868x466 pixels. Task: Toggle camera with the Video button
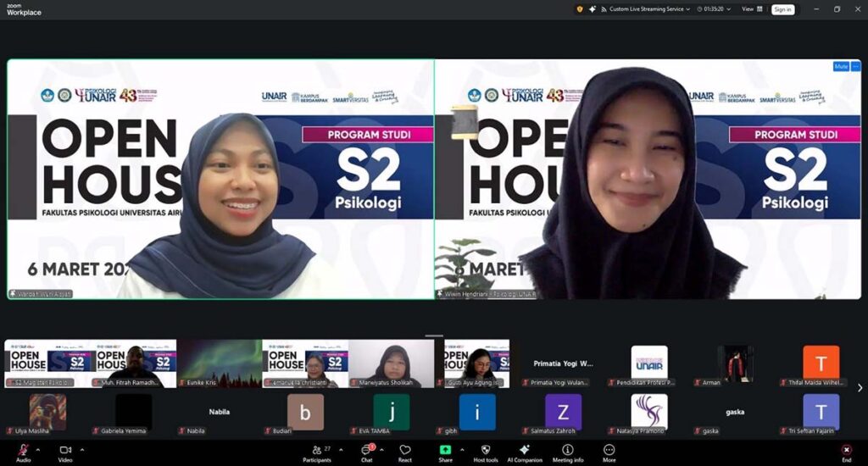65,452
